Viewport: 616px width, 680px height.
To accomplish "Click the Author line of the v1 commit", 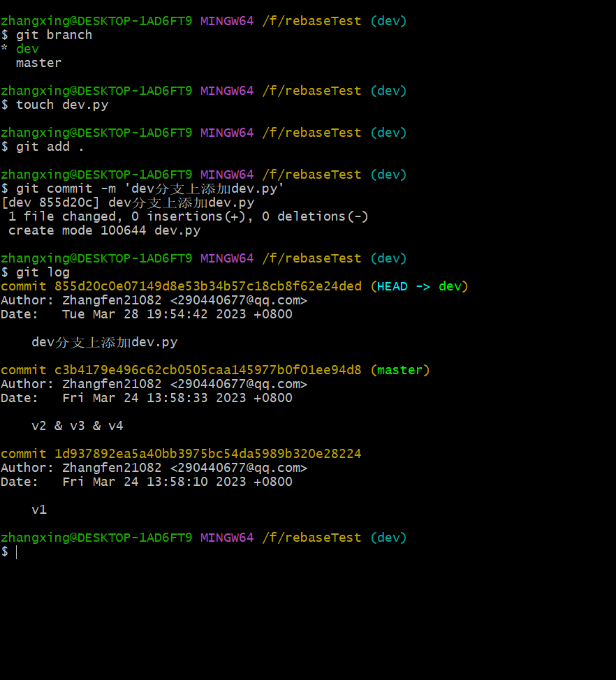I will (154, 468).
